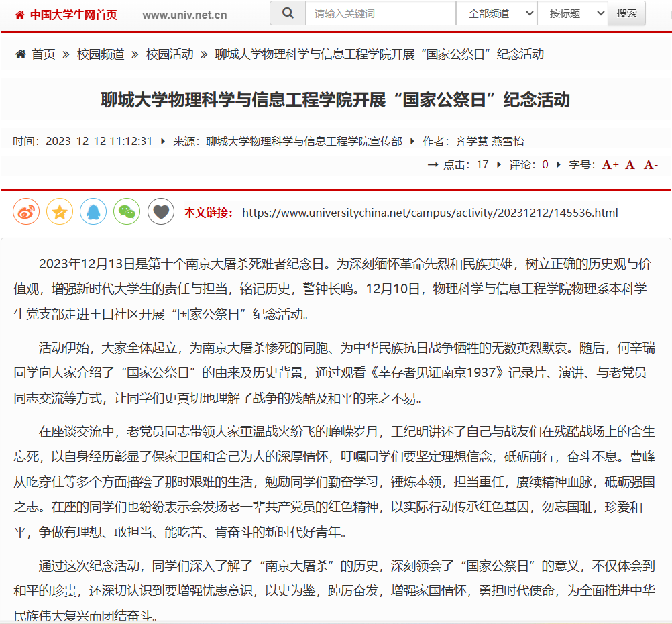
Task: Share the article to Sina Weibo
Action: coord(25,211)
